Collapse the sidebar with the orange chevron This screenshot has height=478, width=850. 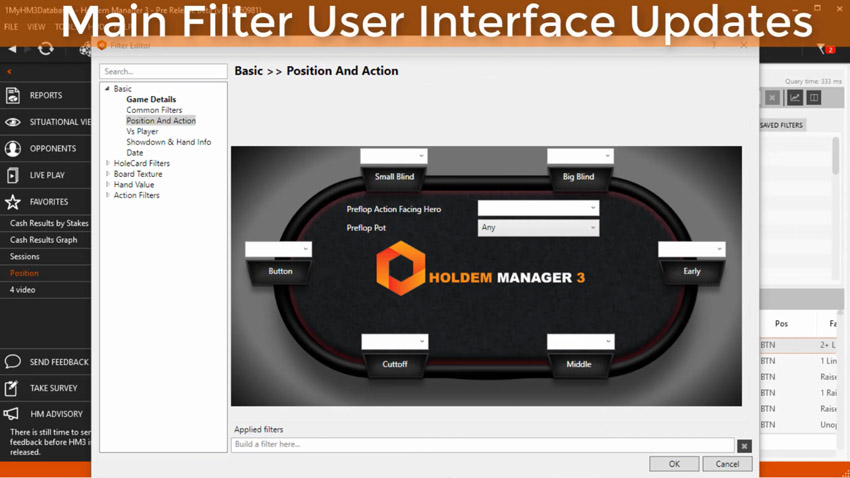tap(9, 72)
